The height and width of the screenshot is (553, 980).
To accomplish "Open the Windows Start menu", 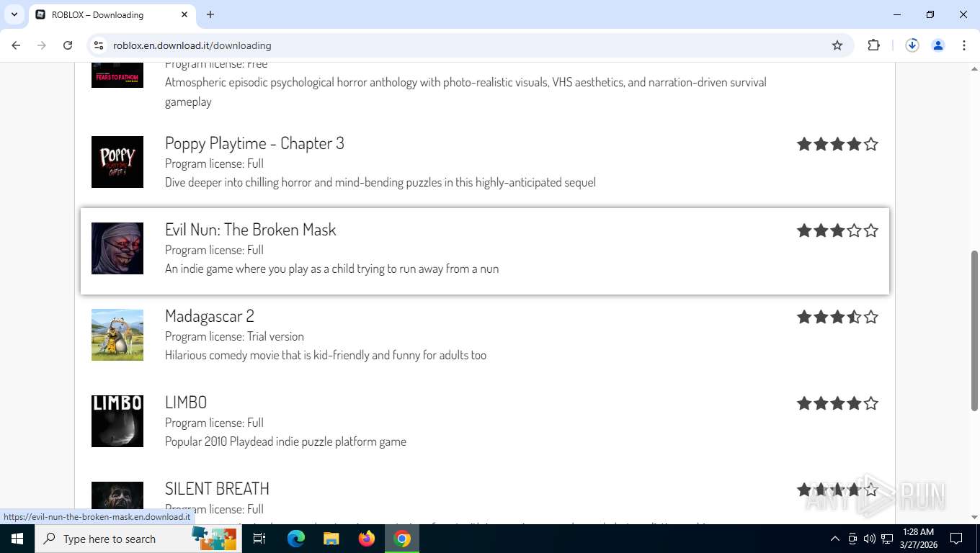I will (17, 539).
